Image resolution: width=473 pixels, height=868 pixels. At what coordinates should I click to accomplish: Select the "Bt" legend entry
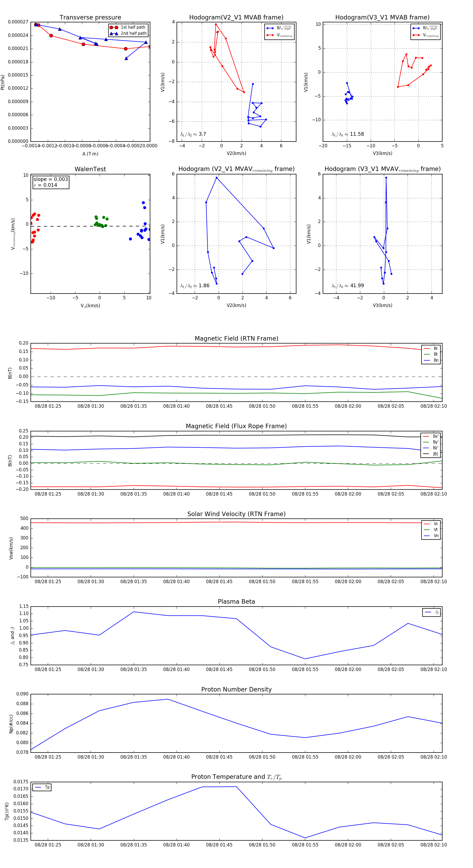click(431, 354)
